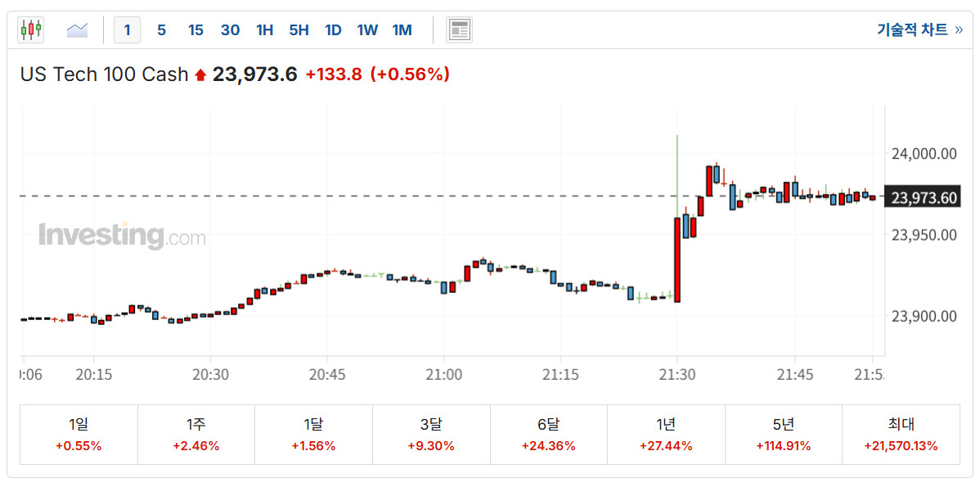Select the 1W timeframe

[x=367, y=30]
